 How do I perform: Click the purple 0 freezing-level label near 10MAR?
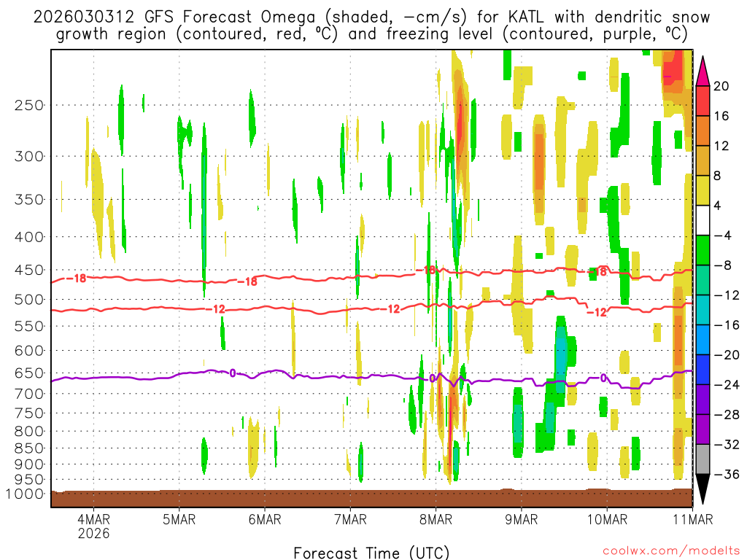603,378
